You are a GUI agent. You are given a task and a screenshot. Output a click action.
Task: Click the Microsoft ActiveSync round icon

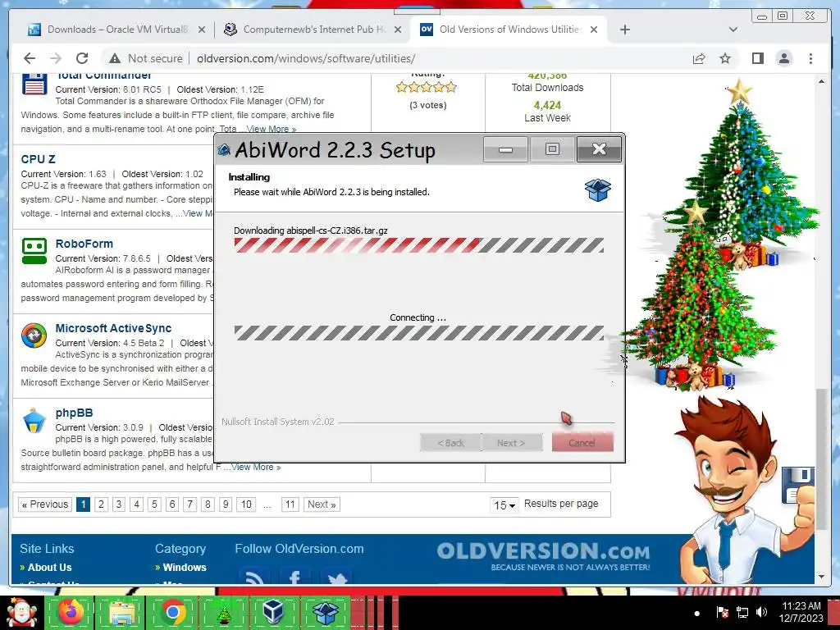[34, 336]
